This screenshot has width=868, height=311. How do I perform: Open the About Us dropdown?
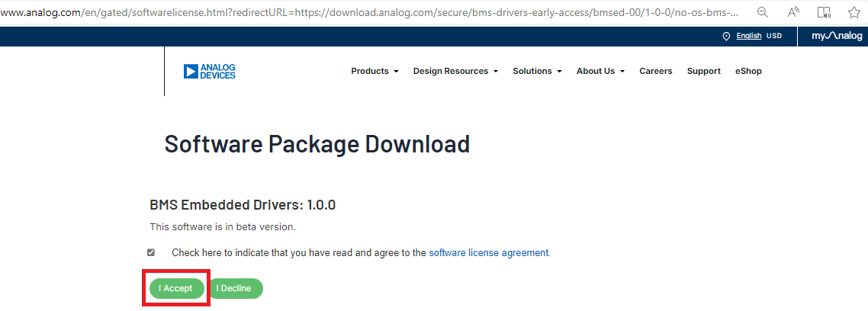(x=600, y=71)
